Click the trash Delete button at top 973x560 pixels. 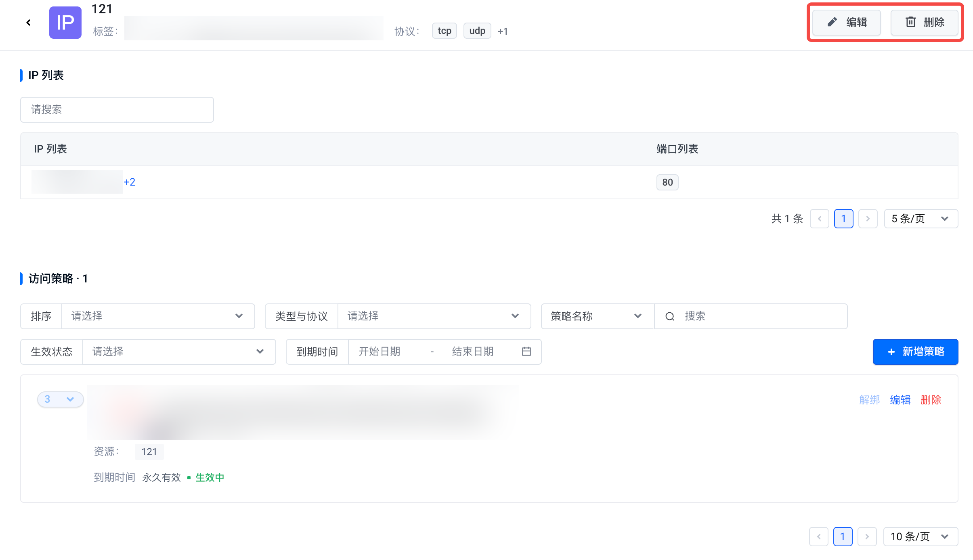(x=924, y=22)
